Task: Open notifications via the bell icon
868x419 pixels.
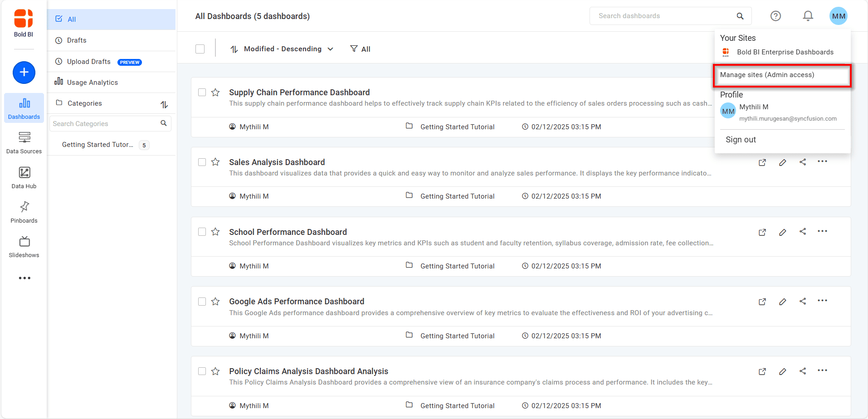Action: pos(808,16)
